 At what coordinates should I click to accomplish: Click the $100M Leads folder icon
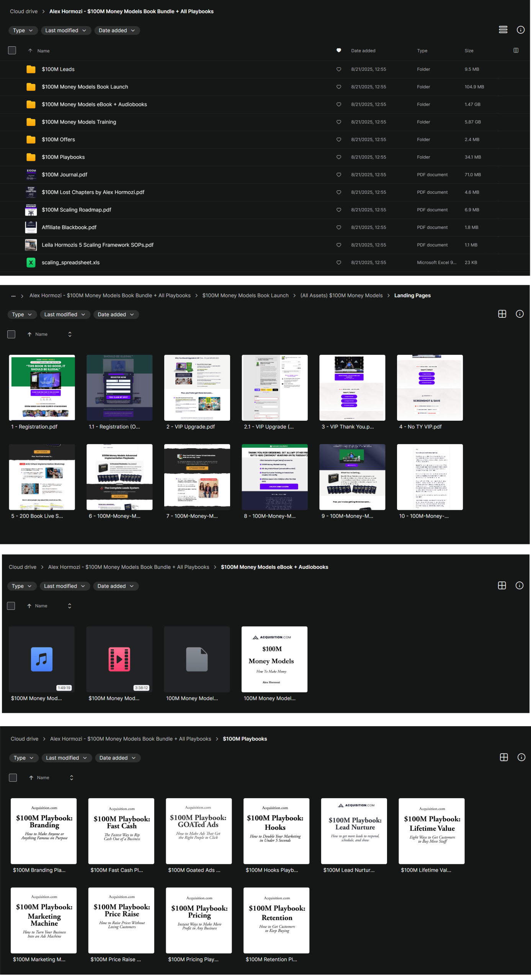click(31, 69)
